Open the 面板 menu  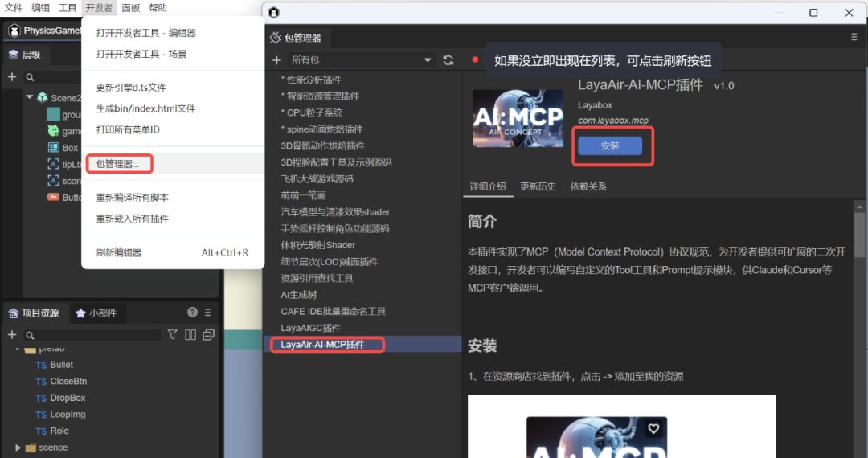point(131,8)
